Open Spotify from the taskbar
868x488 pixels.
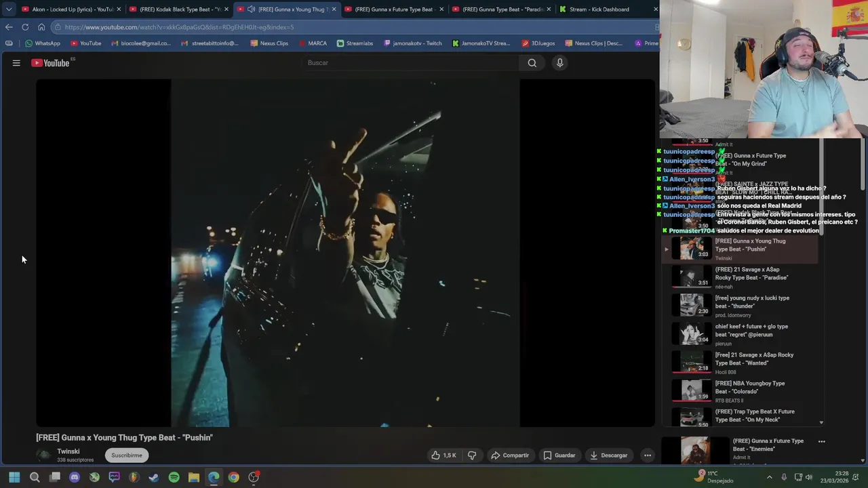(x=174, y=477)
